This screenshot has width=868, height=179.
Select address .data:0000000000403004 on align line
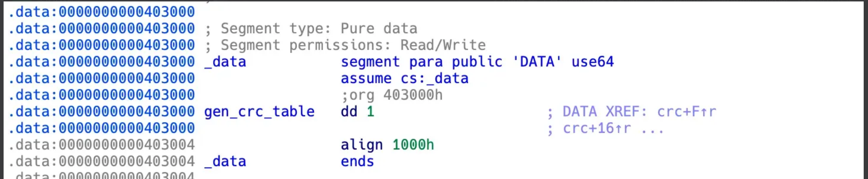tap(101, 145)
